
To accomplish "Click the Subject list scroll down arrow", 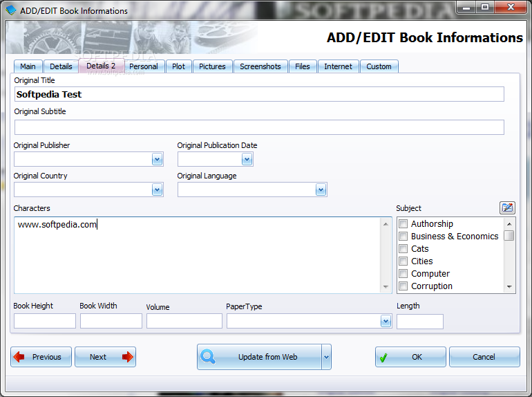I will click(509, 287).
